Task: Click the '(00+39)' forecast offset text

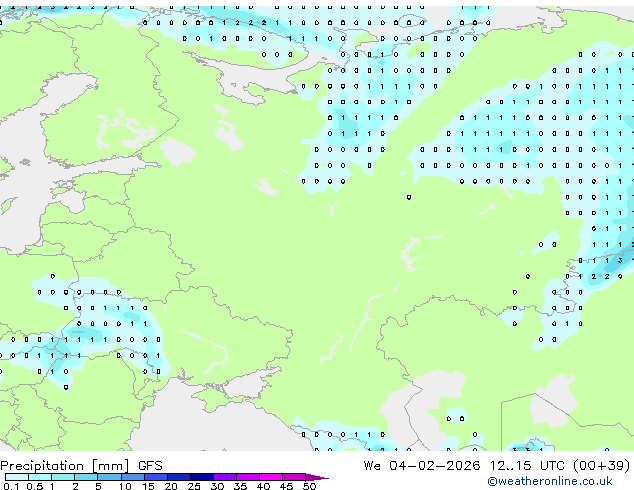Action: click(602, 466)
